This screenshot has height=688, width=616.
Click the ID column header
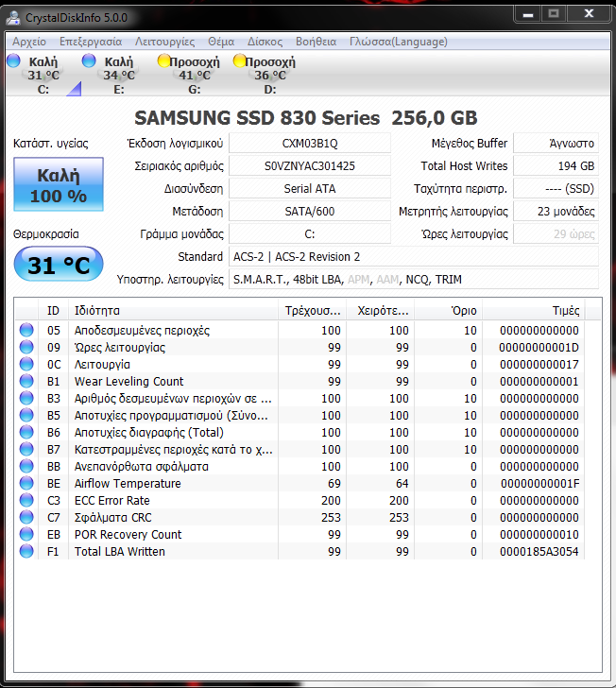(53, 311)
